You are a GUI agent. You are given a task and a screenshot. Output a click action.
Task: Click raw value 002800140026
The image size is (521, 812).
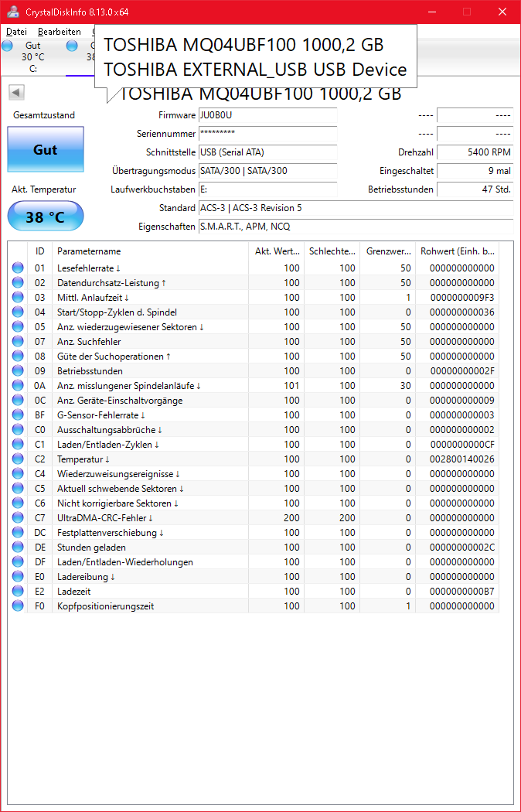[x=462, y=459]
